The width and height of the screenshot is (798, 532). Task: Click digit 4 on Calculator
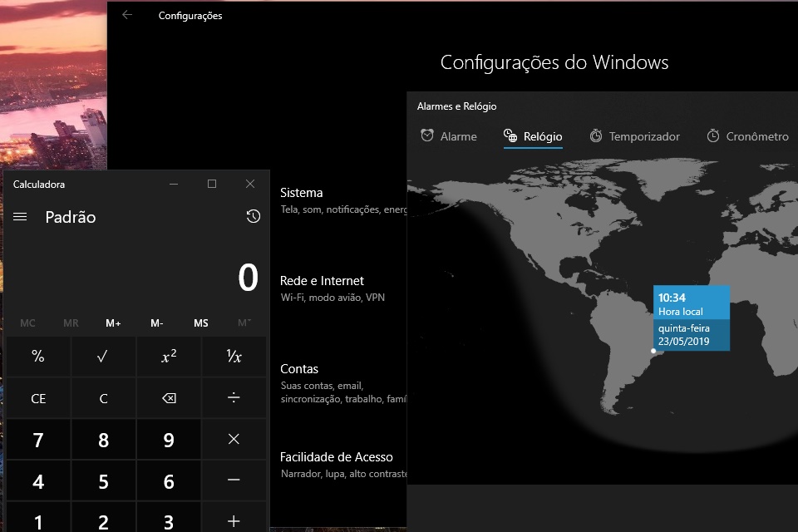38,480
